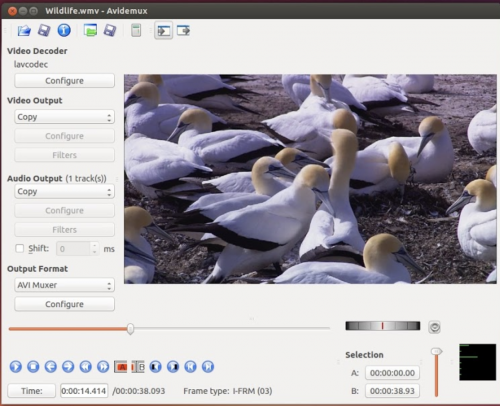This screenshot has height=406, width=500.
Task: Set selection marker B
Action: tap(138, 367)
